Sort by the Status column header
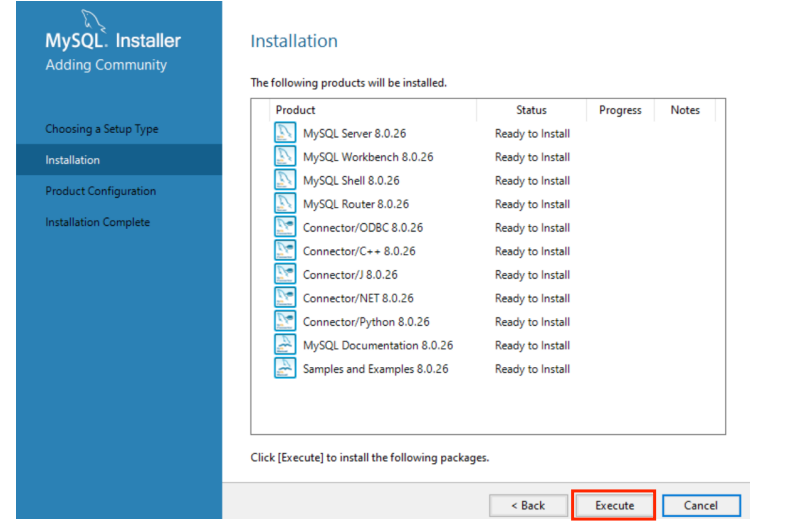 tap(531, 110)
